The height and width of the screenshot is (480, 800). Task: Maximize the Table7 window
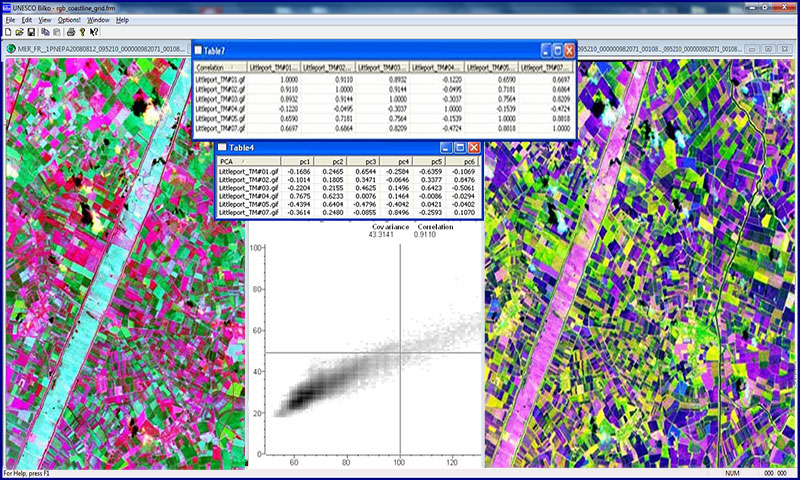point(558,50)
